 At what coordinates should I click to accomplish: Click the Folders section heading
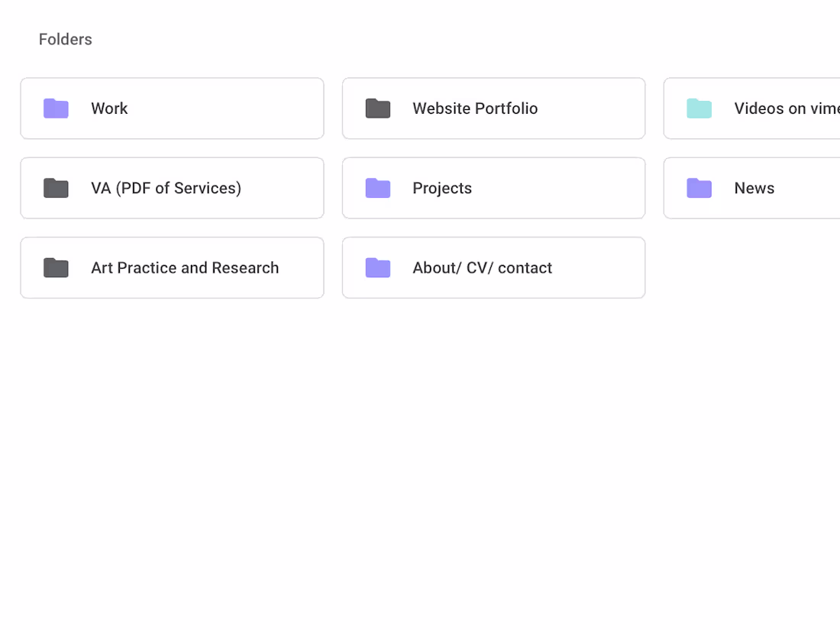click(65, 39)
